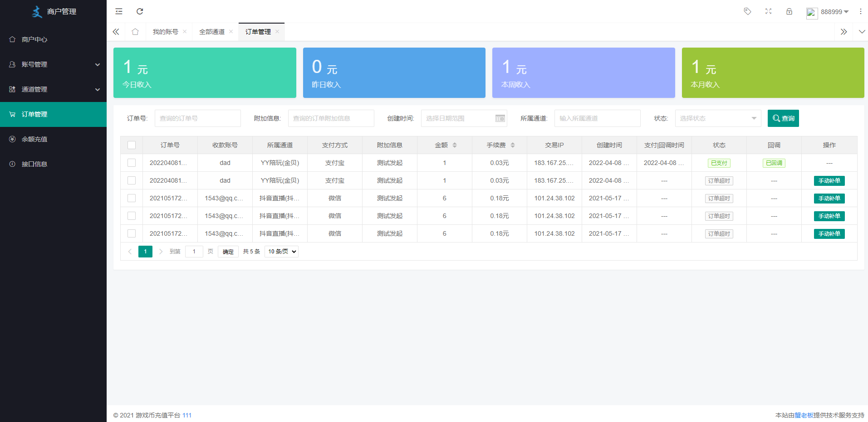Sort table by amount (金额) sort arrows
Screen dimensions: 868x422
pyautogui.click(x=455, y=145)
